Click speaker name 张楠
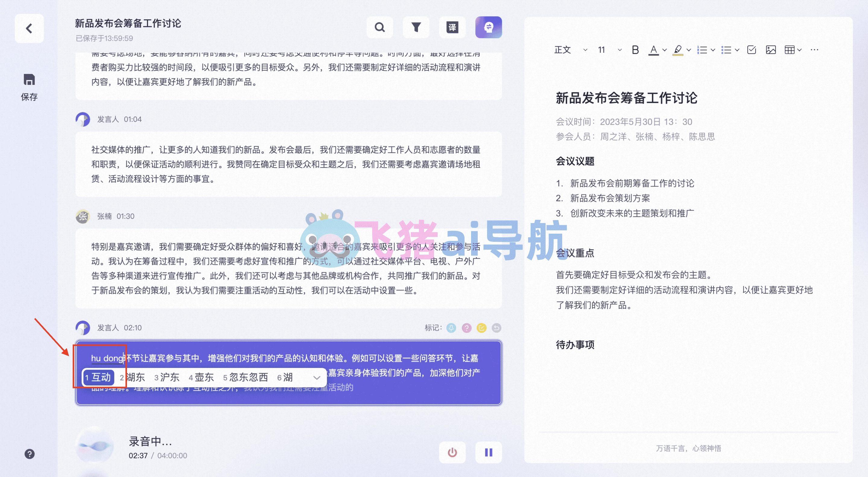This screenshot has height=477, width=868. (104, 216)
